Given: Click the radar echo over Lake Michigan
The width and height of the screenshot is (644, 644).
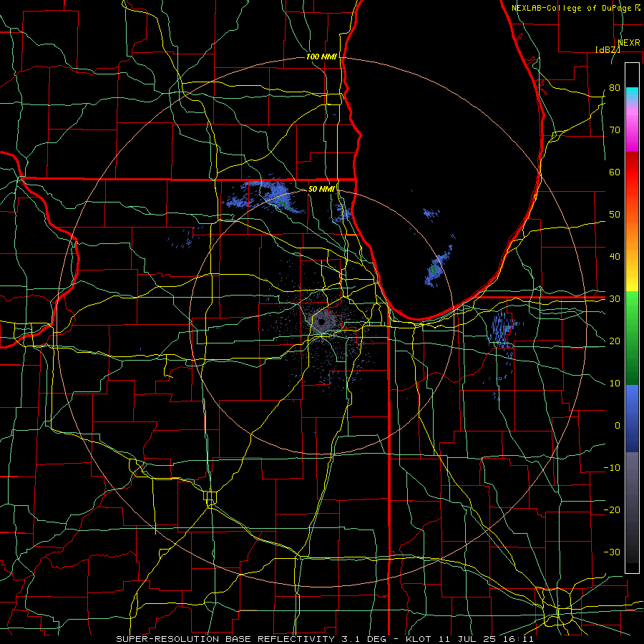Looking at the screenshot, I should [439, 266].
